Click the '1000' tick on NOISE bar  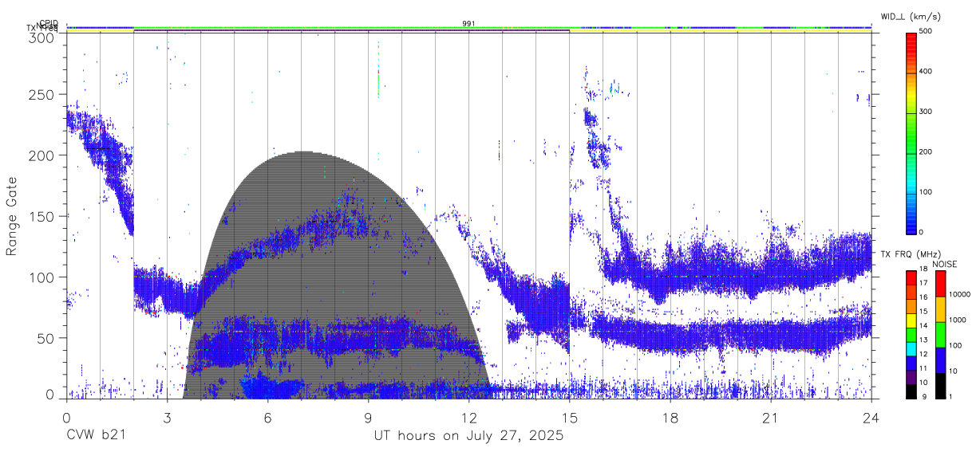pos(959,320)
